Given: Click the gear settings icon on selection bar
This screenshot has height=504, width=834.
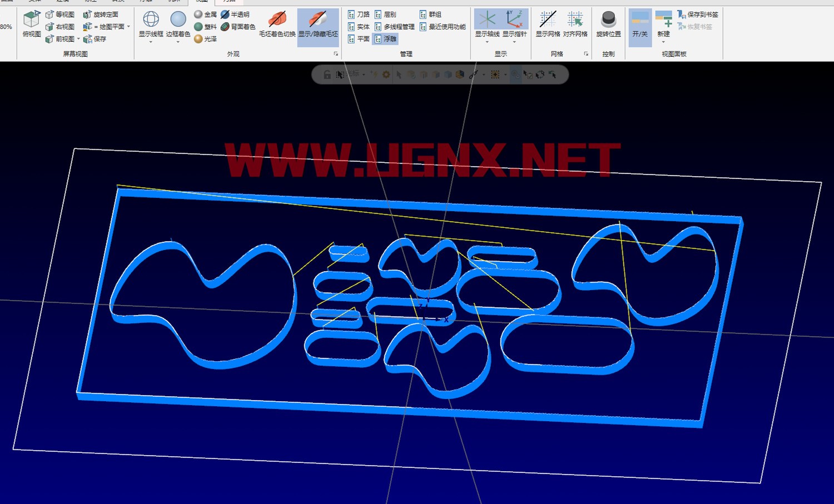Looking at the screenshot, I should click(386, 74).
